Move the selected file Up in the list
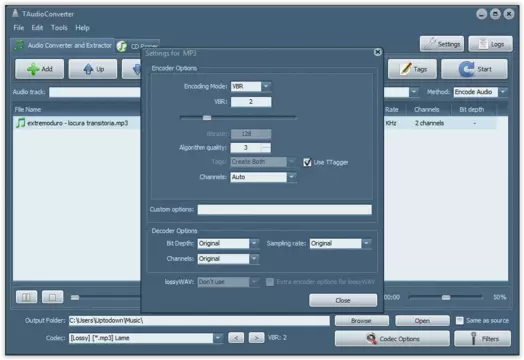 point(93,69)
